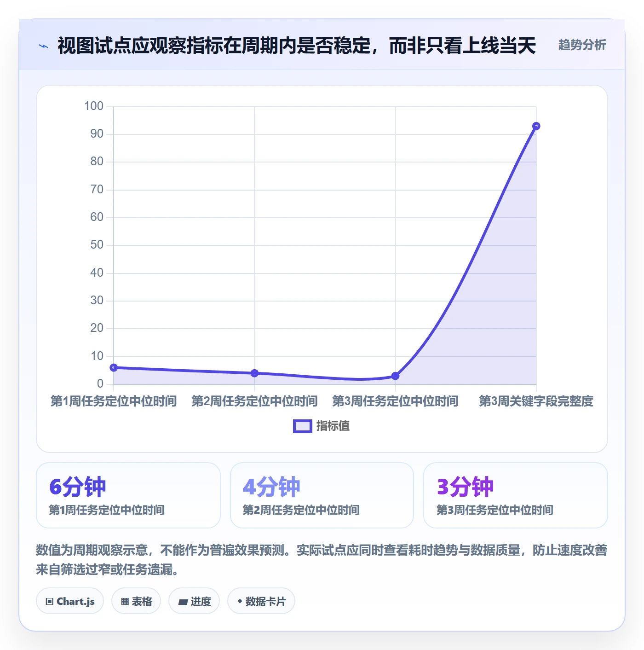Click the x-axis label 第3周关键字段完整度
This screenshot has height=650, width=644.
click(x=536, y=401)
